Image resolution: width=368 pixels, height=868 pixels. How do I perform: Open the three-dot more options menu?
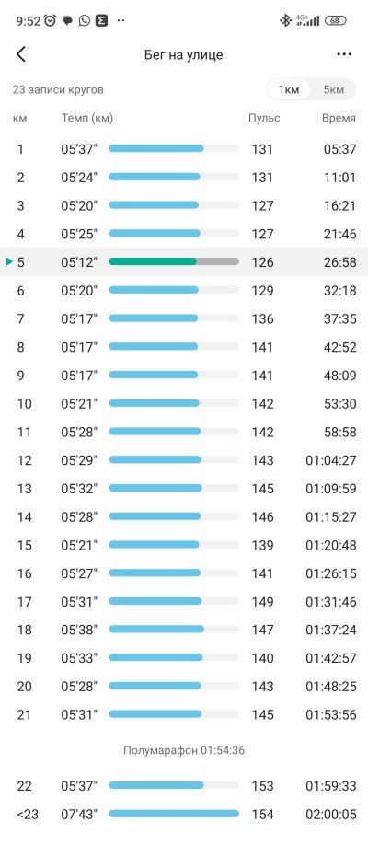tap(344, 54)
